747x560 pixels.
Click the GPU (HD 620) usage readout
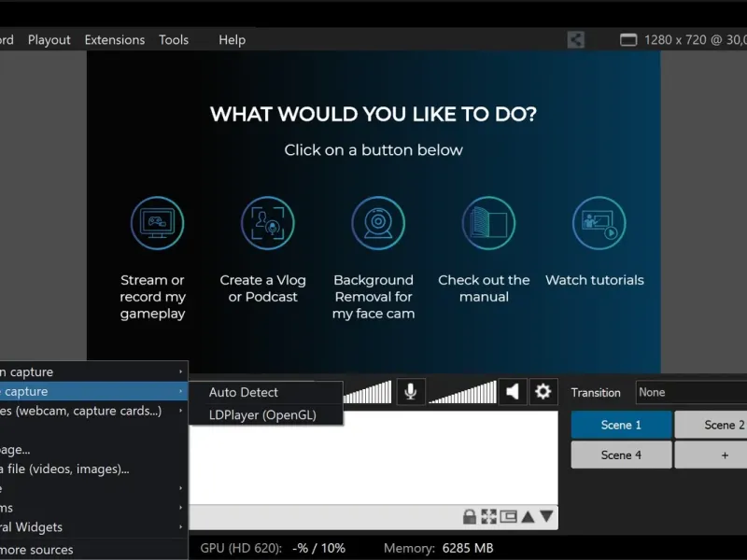[273, 548]
